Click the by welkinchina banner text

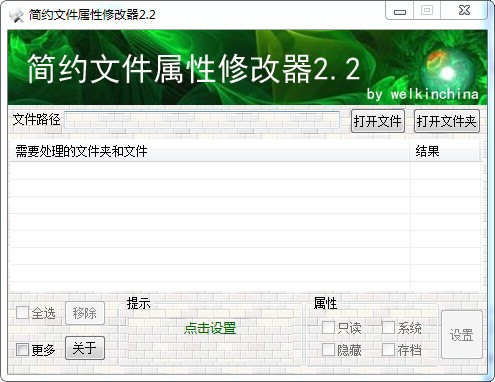pyautogui.click(x=423, y=94)
